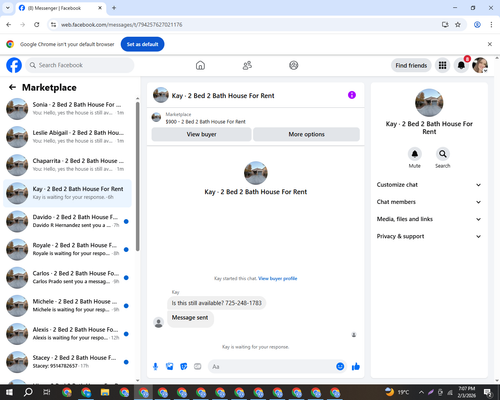The image size is (500, 400).
Task: Open File Explorer from the taskbar
Action: point(105,392)
